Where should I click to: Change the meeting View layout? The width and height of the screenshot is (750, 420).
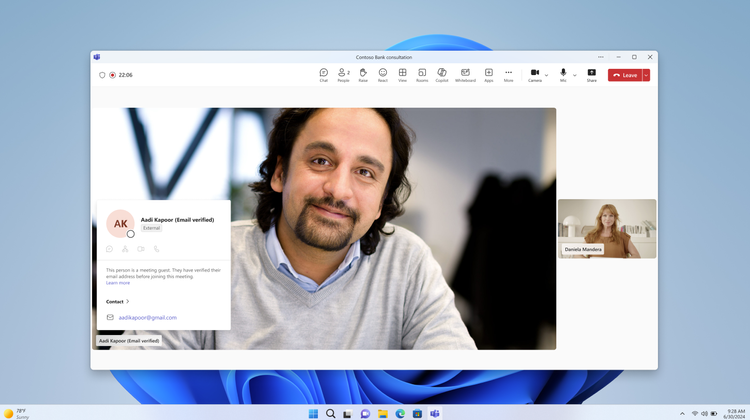(x=402, y=75)
